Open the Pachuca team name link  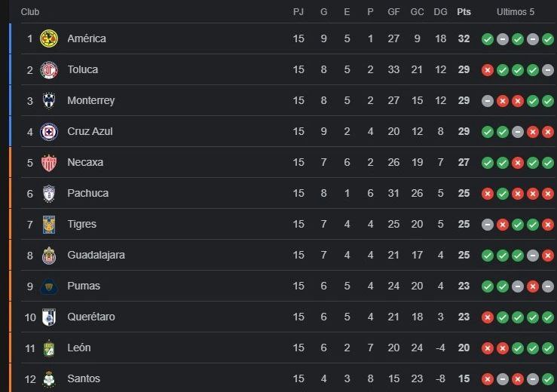tap(88, 193)
